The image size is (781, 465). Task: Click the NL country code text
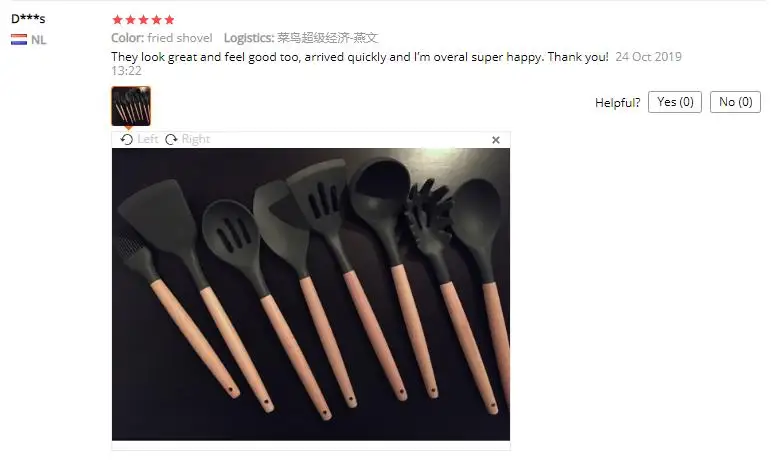[x=38, y=40]
